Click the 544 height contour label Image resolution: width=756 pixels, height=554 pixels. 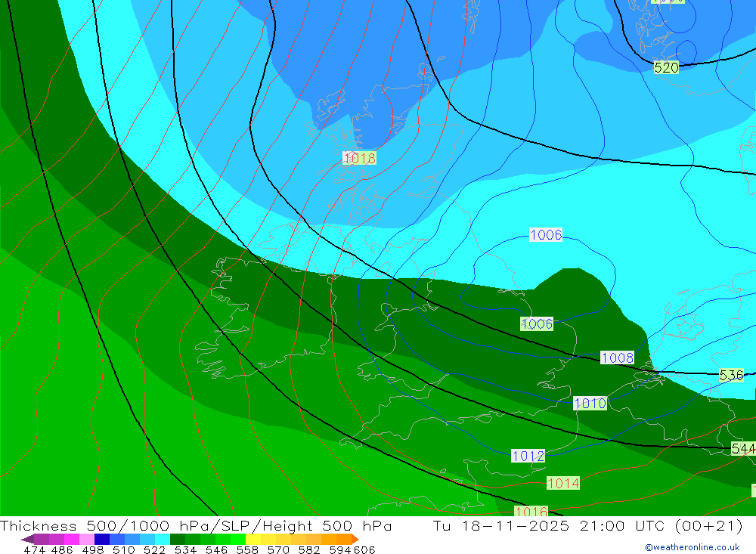point(743,448)
